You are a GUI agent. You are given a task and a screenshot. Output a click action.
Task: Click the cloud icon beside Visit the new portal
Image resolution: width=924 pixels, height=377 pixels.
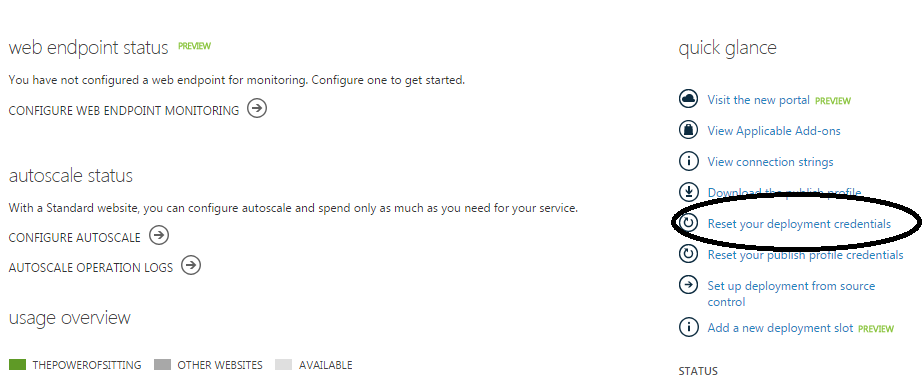pos(688,100)
